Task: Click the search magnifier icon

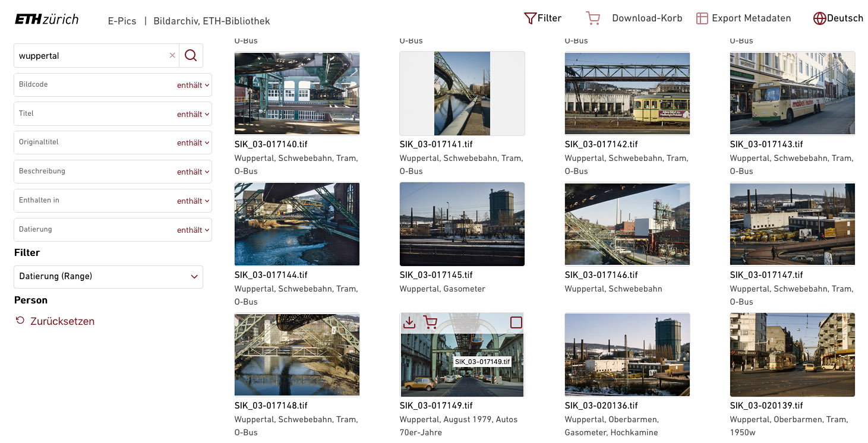Action: (191, 55)
